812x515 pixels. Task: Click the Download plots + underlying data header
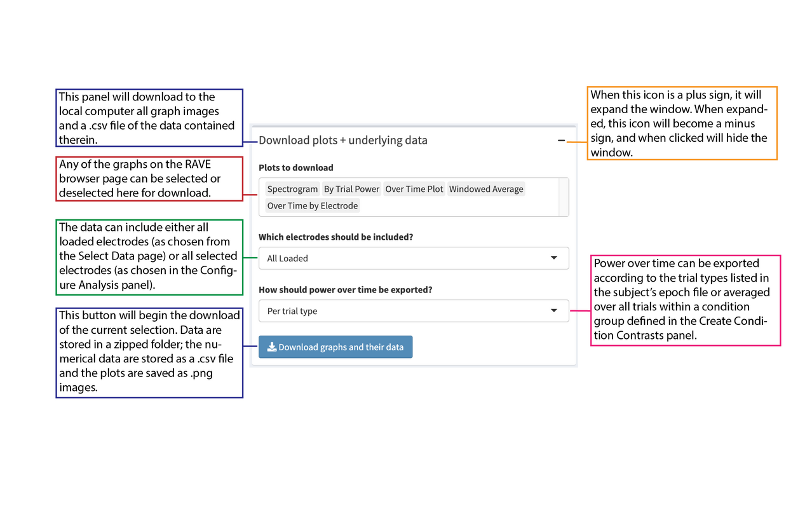pyautogui.click(x=343, y=140)
